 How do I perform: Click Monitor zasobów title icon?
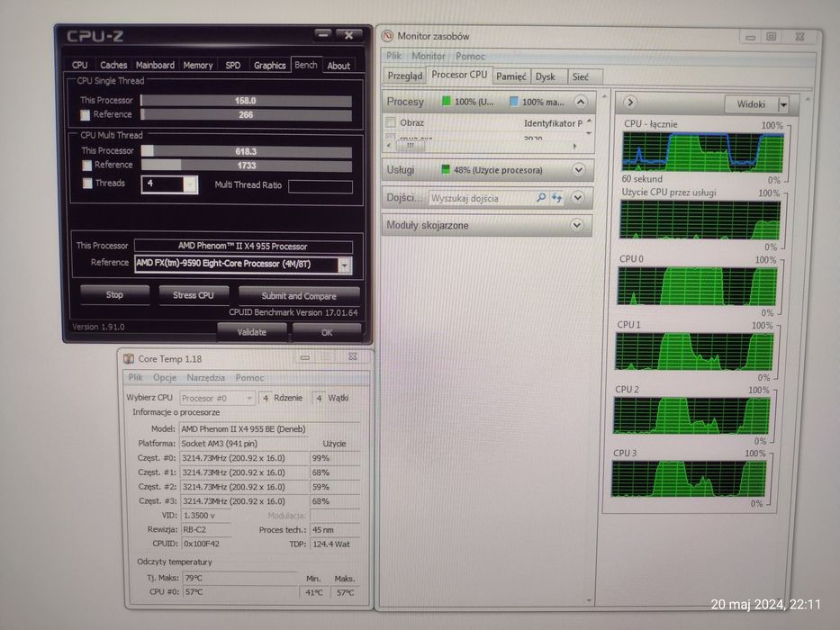(387, 36)
